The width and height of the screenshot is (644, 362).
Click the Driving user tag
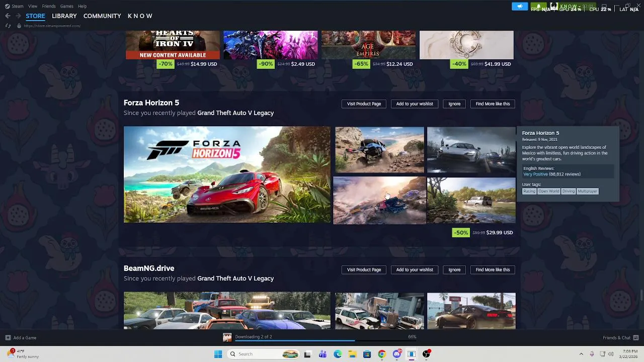click(568, 191)
